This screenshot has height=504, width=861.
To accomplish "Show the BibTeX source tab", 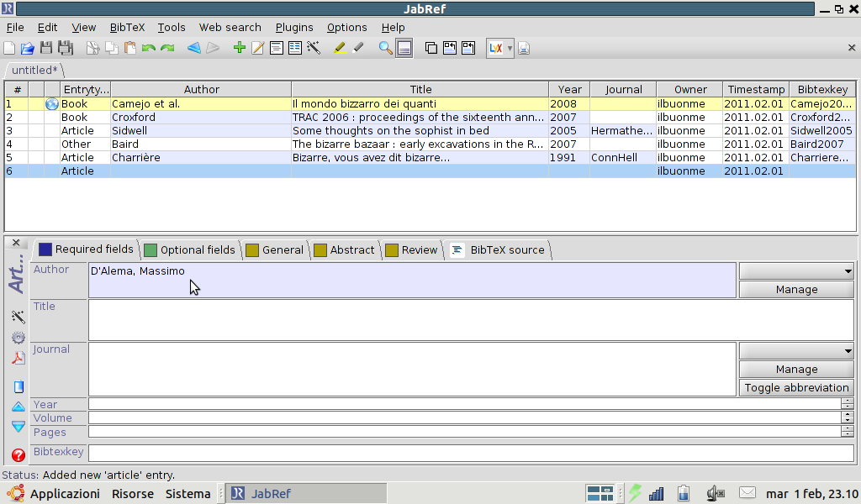I will [498, 250].
